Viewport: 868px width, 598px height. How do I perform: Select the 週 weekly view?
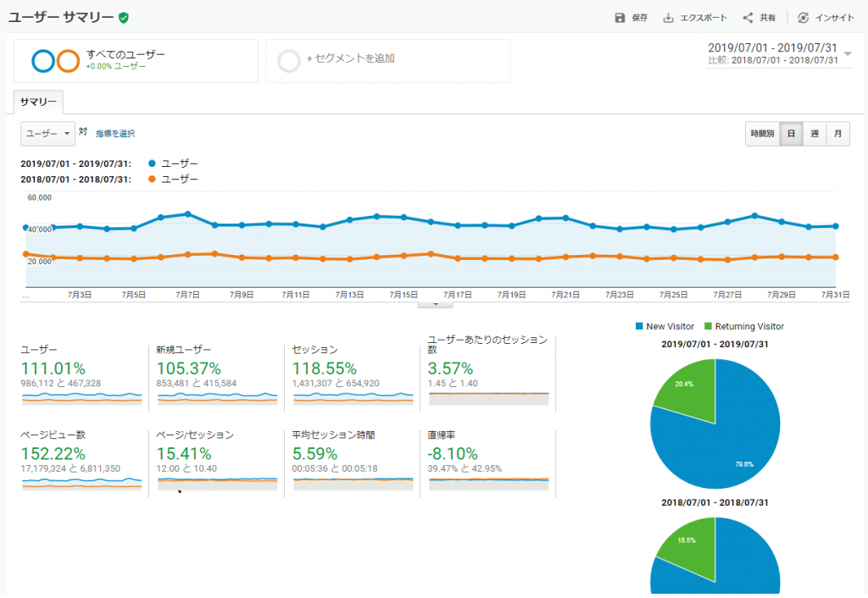coord(815,134)
